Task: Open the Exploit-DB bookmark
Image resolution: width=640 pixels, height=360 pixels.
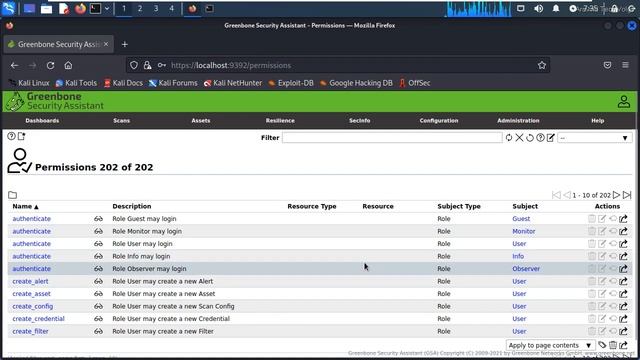Action: (x=291, y=83)
